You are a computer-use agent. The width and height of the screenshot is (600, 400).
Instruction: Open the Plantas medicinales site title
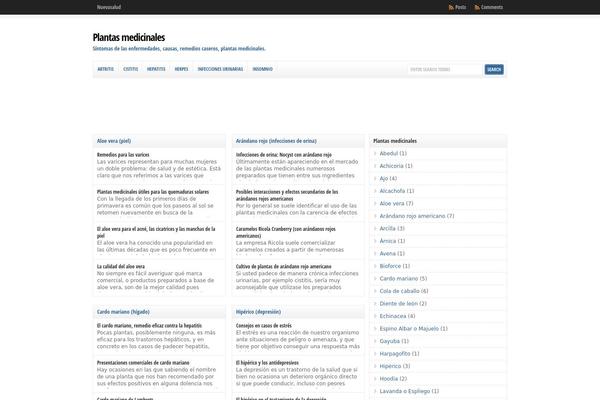129,38
